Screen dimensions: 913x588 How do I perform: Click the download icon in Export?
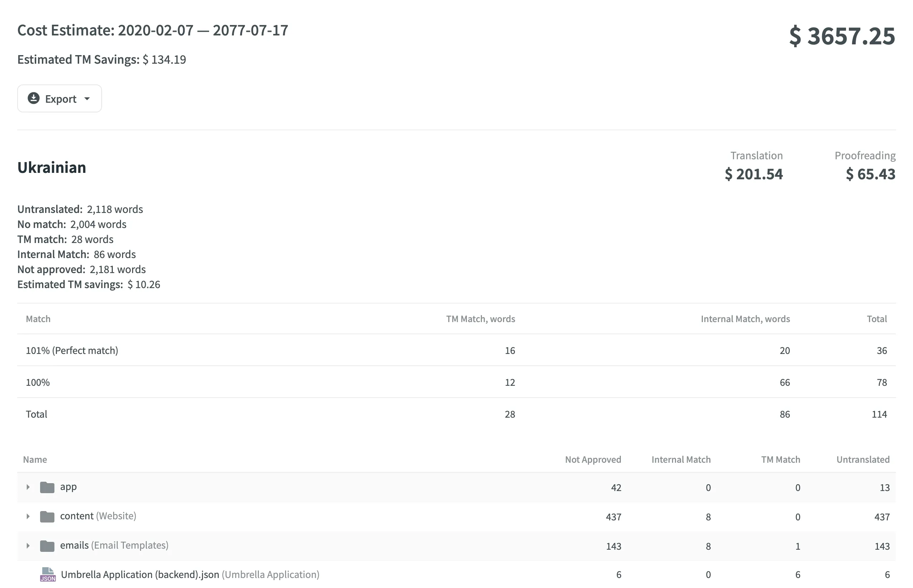[34, 98]
